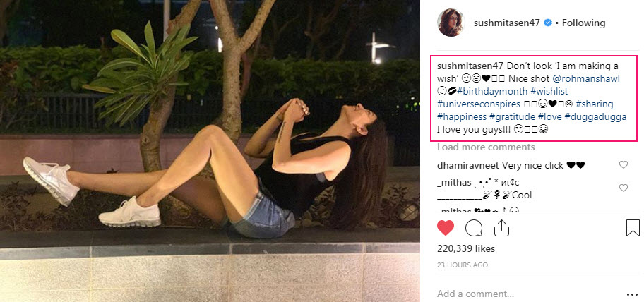Screen dimensions: 644x302
Task: Expand Load more comments
Action: tap(486, 147)
